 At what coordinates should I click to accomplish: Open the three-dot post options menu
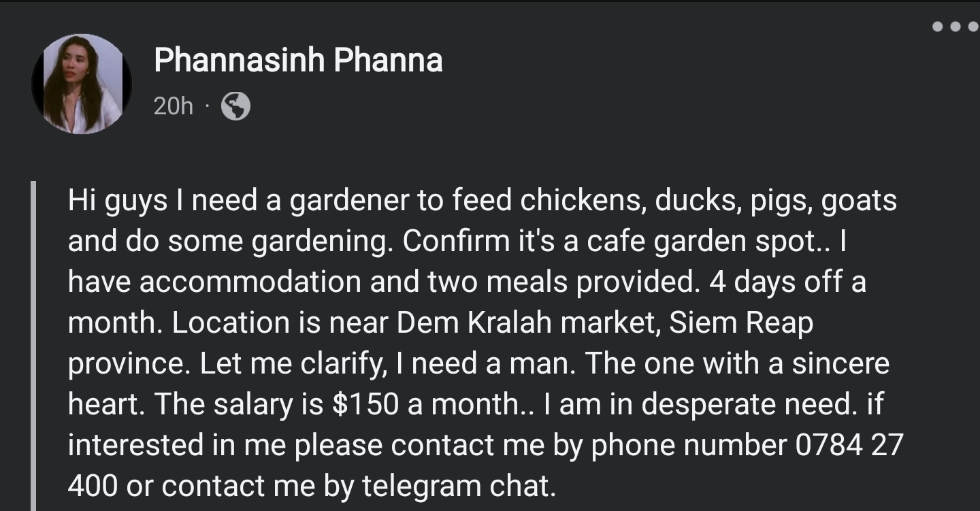tap(955, 27)
